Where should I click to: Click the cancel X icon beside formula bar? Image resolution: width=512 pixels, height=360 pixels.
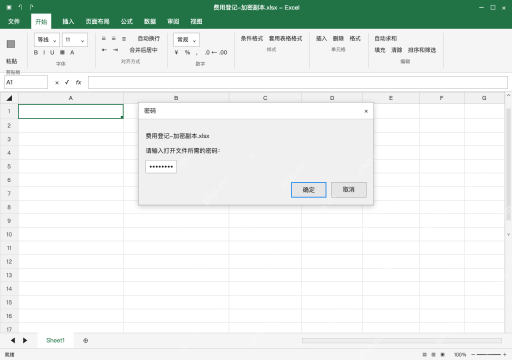coord(57,82)
